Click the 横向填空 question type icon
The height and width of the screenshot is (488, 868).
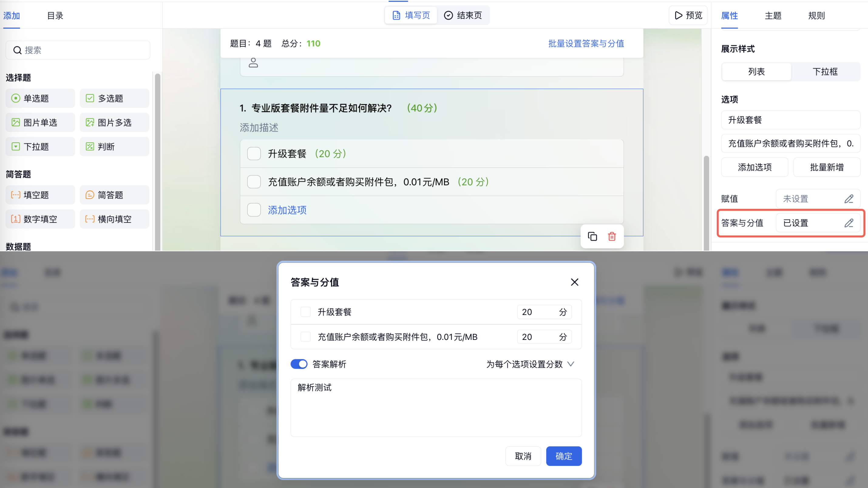coord(90,219)
